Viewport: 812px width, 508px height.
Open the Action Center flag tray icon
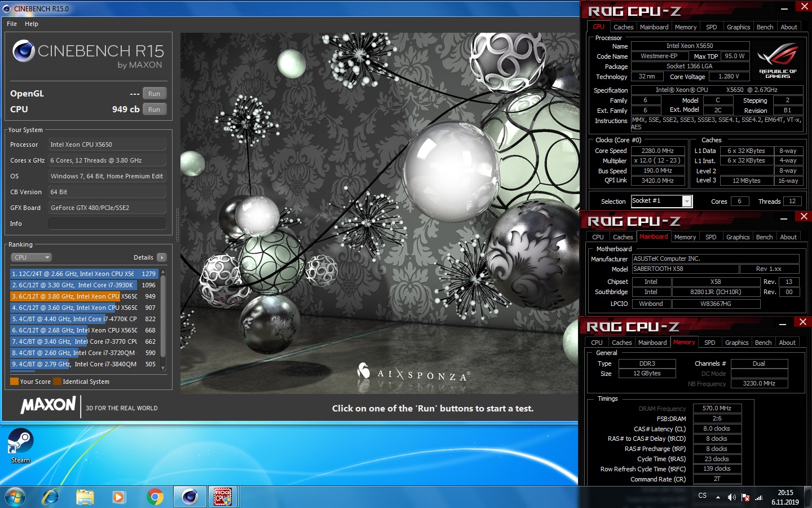tap(745, 497)
